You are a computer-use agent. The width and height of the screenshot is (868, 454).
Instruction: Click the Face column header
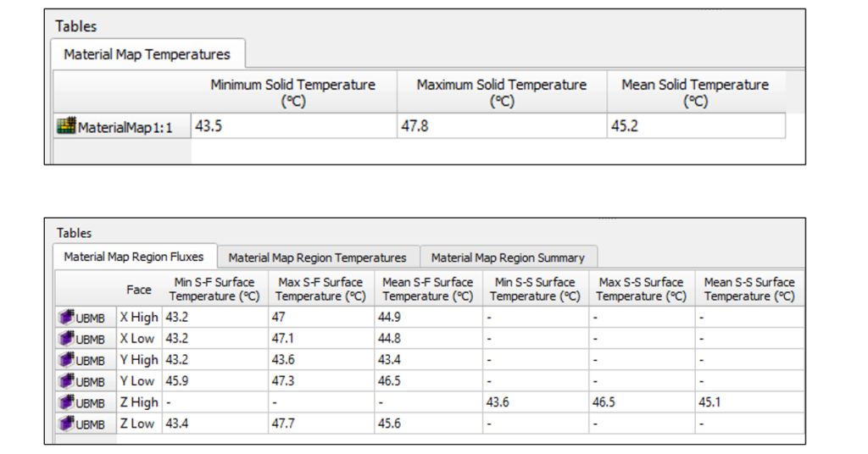coord(139,290)
